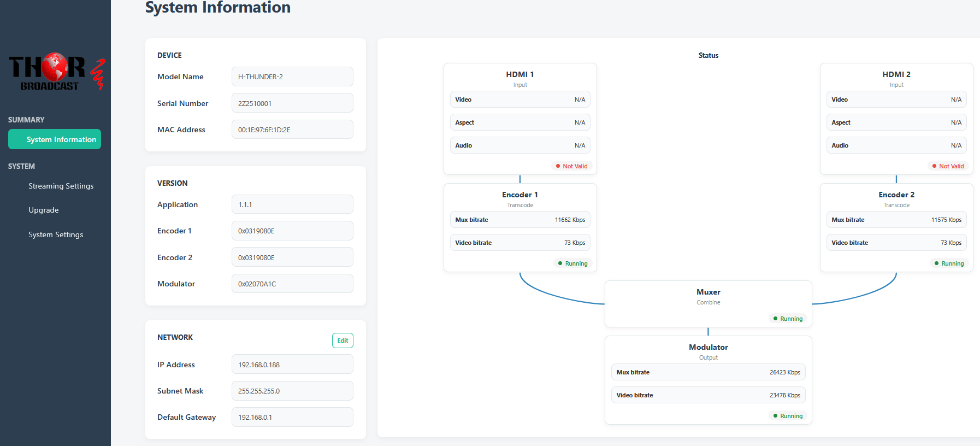The height and width of the screenshot is (446, 980).
Task: Click the Encoder 1 Running status badge
Action: [x=572, y=263]
